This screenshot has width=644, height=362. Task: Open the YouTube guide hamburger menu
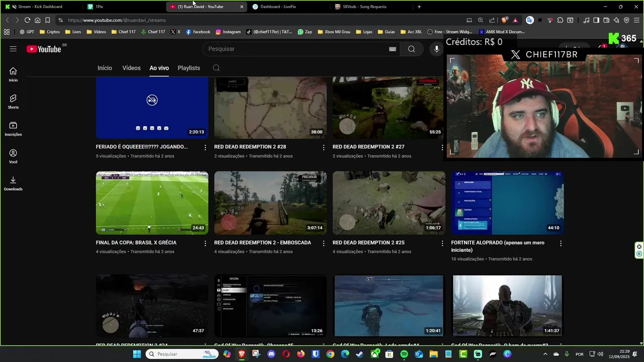pyautogui.click(x=13, y=49)
